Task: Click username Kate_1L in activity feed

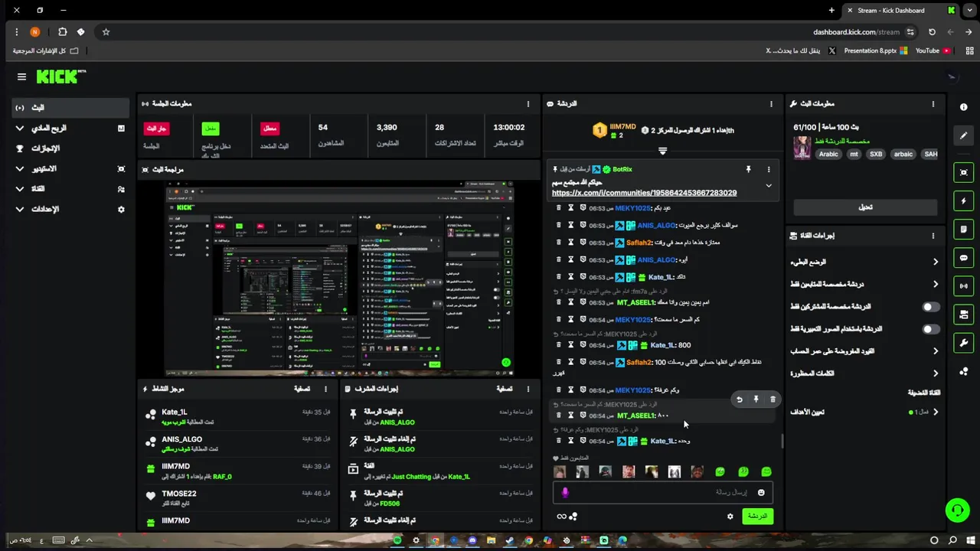Action: coord(175,412)
